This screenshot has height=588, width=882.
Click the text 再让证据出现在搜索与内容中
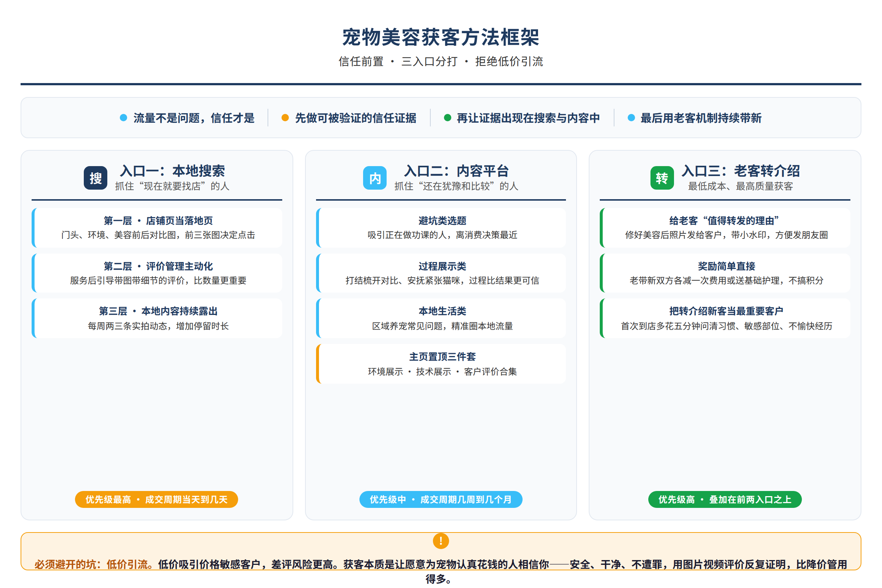coord(528,118)
